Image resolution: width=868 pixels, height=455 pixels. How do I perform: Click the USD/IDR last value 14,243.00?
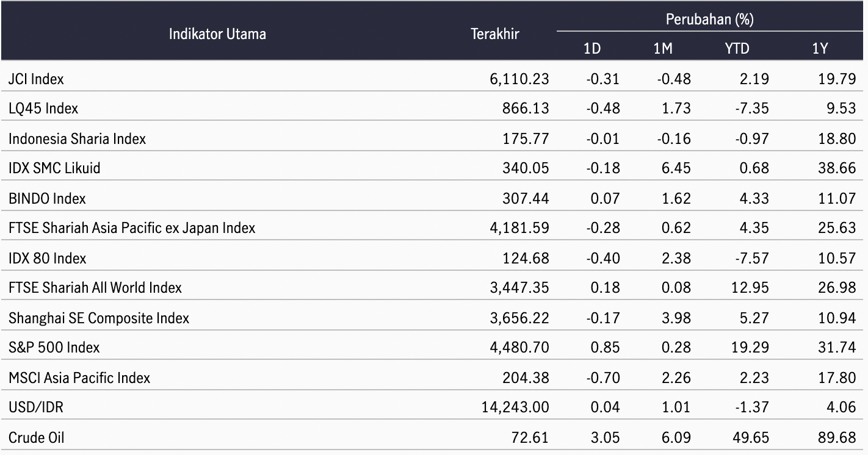coord(515,407)
